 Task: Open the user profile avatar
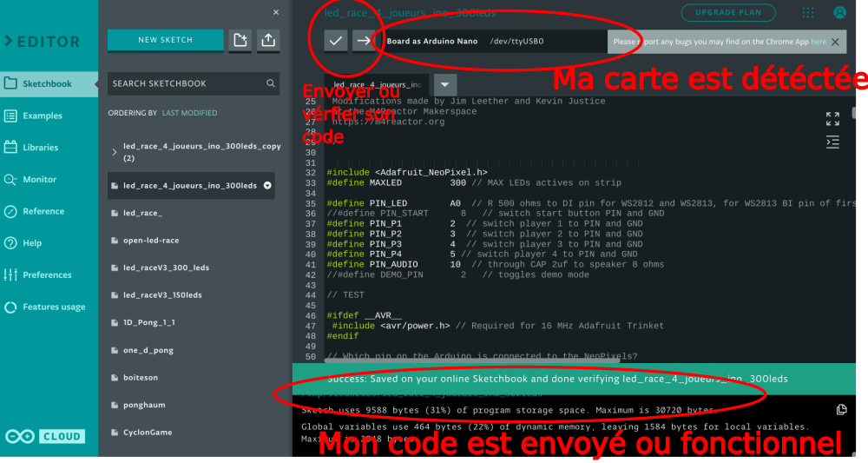click(839, 13)
